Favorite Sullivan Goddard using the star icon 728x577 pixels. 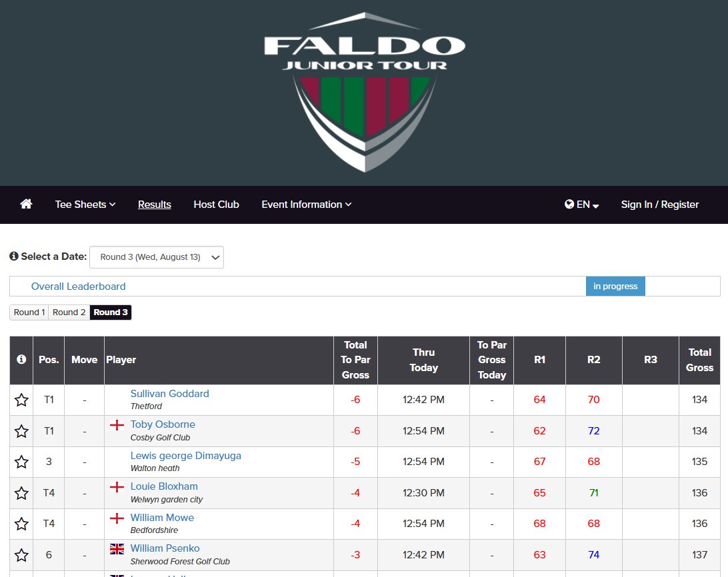click(21, 400)
